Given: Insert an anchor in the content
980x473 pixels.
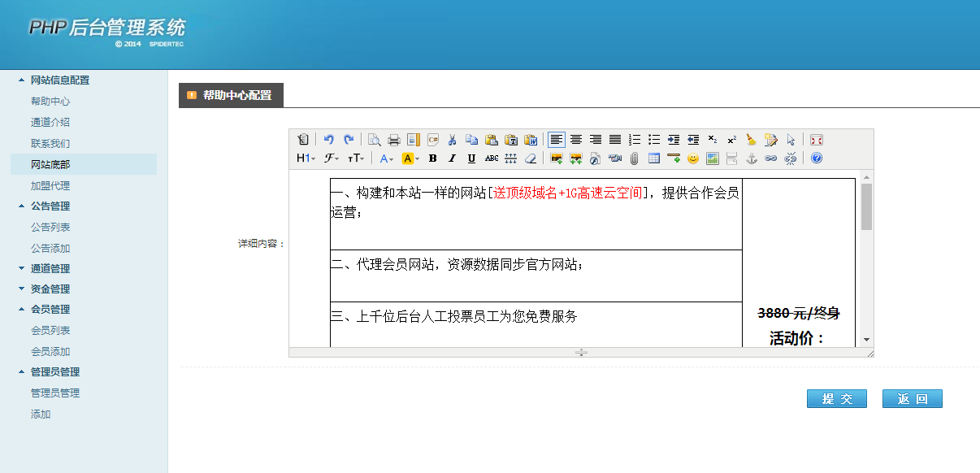Looking at the screenshot, I should pos(752,158).
